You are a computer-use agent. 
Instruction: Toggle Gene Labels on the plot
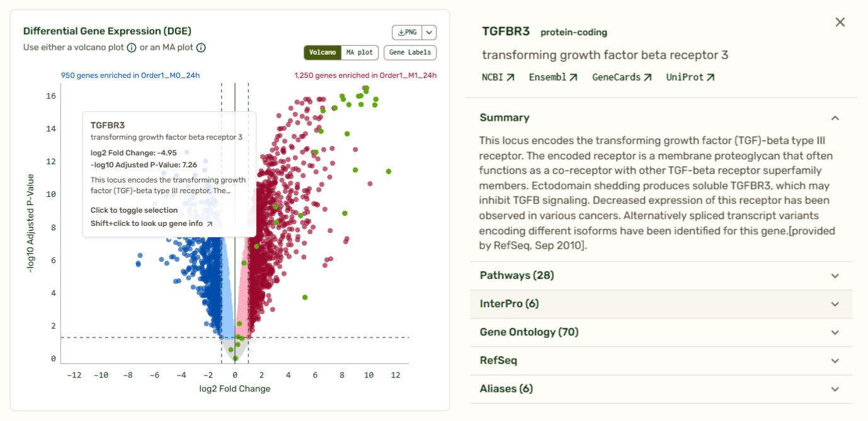click(410, 53)
